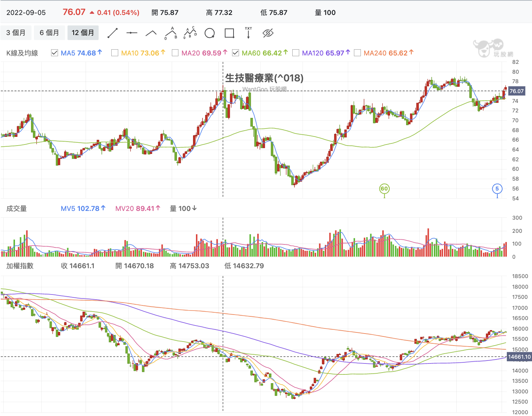Image resolution: width=532 pixels, height=416 pixels.
Task: Click the 低 14632.79 low value
Action: click(244, 266)
